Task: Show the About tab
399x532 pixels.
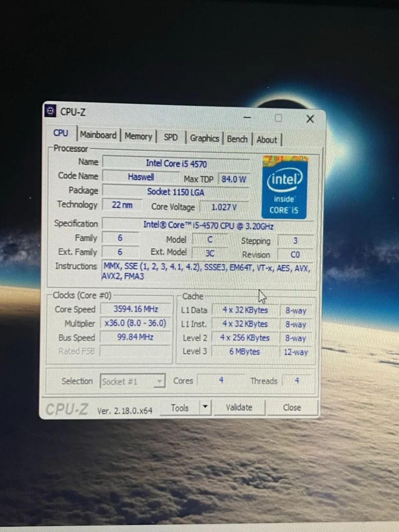Action: (266, 140)
